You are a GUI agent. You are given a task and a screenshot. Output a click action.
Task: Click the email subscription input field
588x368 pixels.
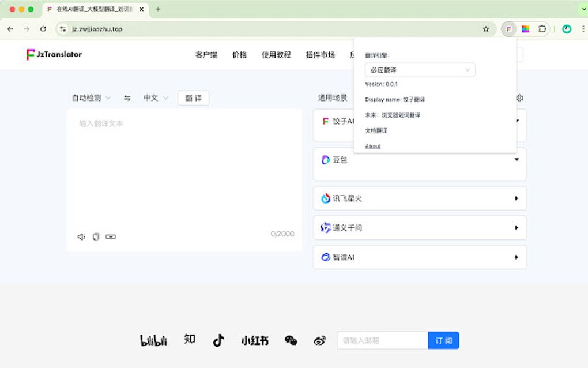[x=383, y=340]
